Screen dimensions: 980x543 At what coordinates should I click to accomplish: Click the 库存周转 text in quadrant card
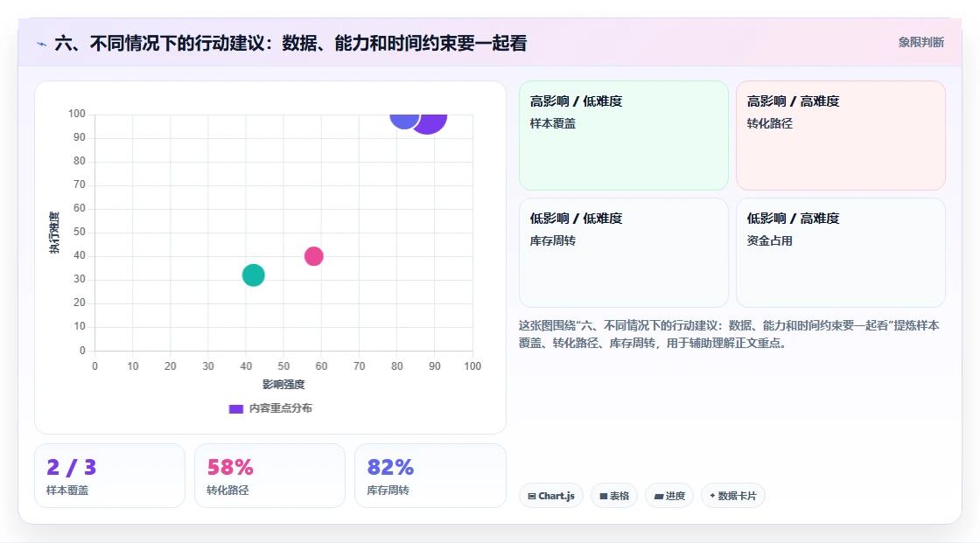552,240
